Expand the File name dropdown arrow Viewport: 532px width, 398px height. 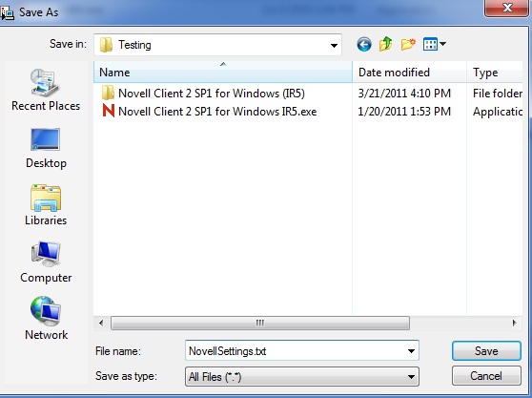411,351
